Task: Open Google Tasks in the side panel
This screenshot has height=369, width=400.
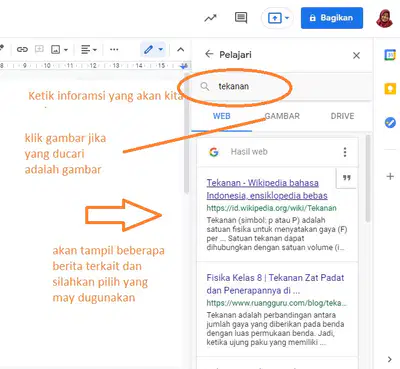Action: pyautogui.click(x=390, y=123)
